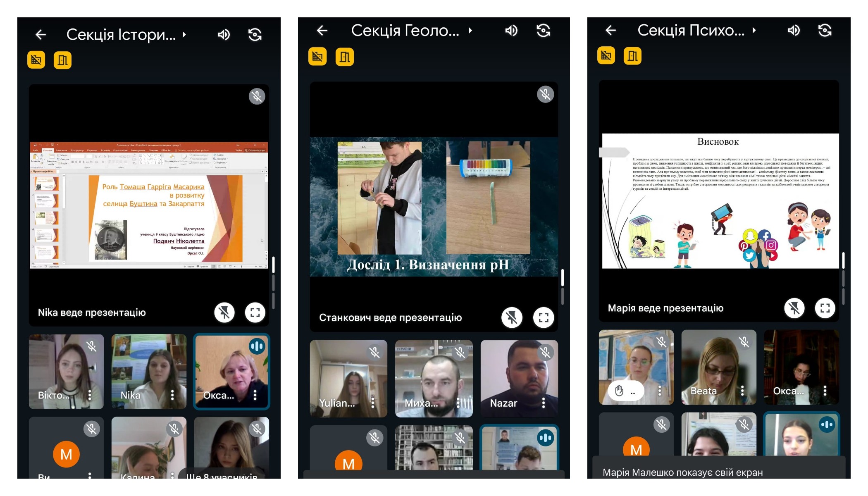Click Марія веде презентацію label
The image size is (868, 496).
click(665, 308)
